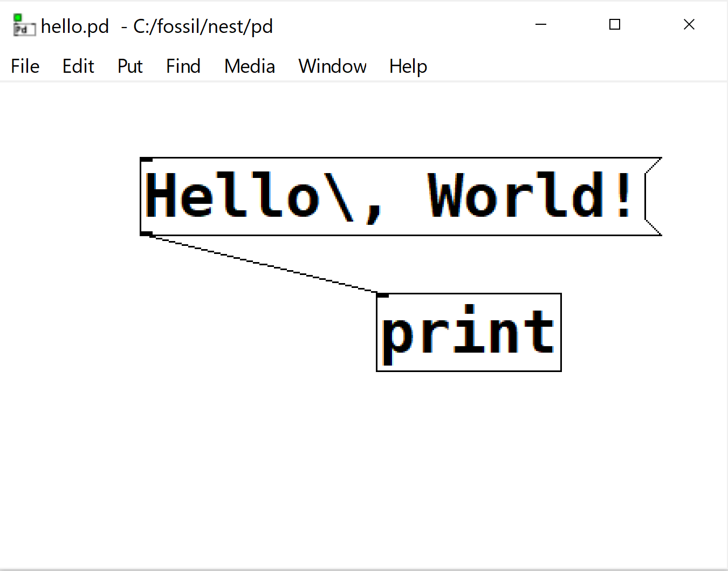Close the hello.pd window
The height and width of the screenshot is (571, 728).
coord(689,24)
